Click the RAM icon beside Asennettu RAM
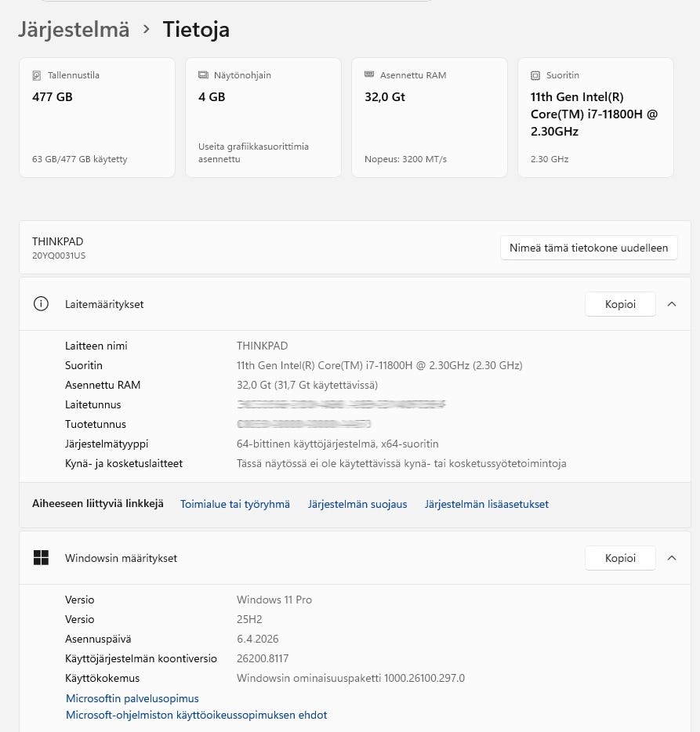Image resolution: width=700 pixels, height=732 pixels. coord(369,75)
